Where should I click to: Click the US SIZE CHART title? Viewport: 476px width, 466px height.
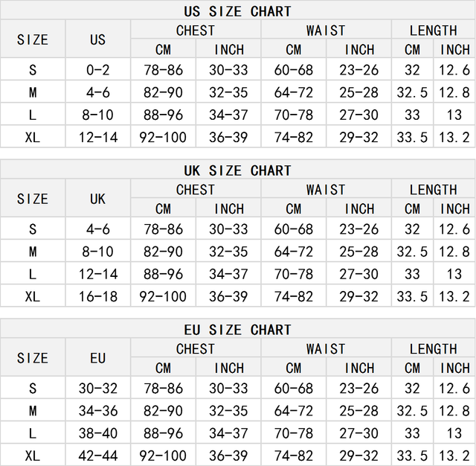237,11
